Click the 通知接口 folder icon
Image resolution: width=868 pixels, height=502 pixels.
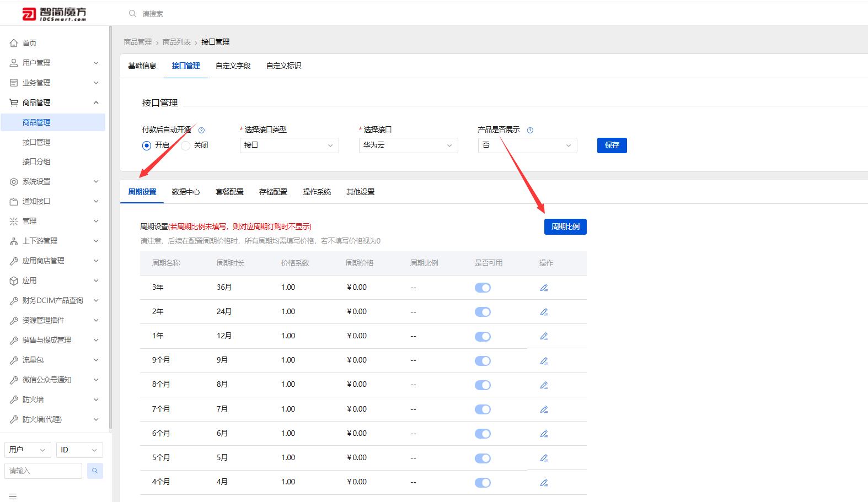coord(14,202)
